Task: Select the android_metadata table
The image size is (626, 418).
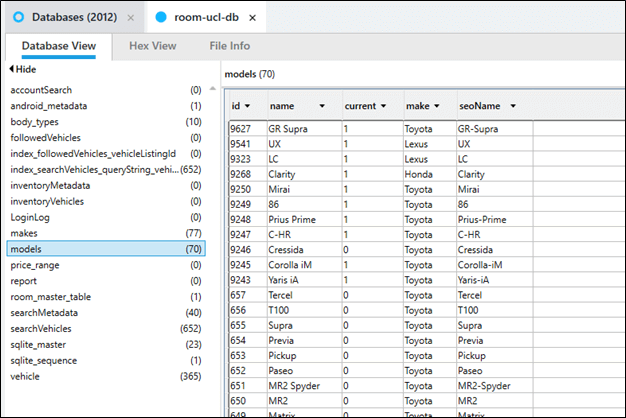Action: pyautogui.click(x=106, y=106)
